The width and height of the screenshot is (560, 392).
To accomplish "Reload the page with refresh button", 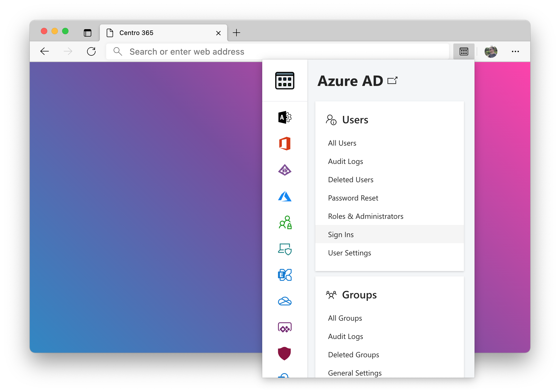I will click(91, 51).
